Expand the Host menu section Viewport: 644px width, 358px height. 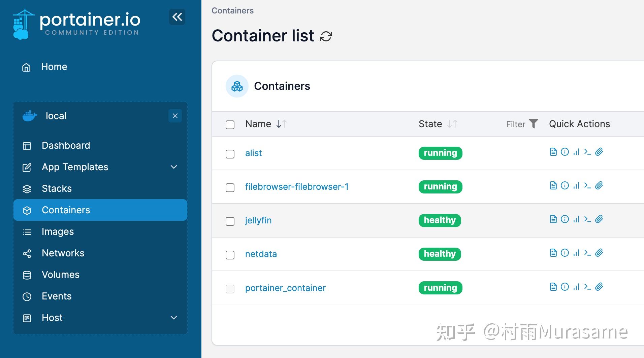[174, 318]
